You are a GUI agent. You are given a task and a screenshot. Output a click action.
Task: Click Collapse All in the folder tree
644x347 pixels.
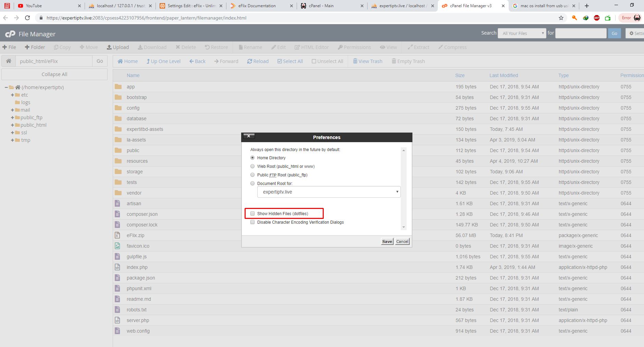click(x=54, y=74)
